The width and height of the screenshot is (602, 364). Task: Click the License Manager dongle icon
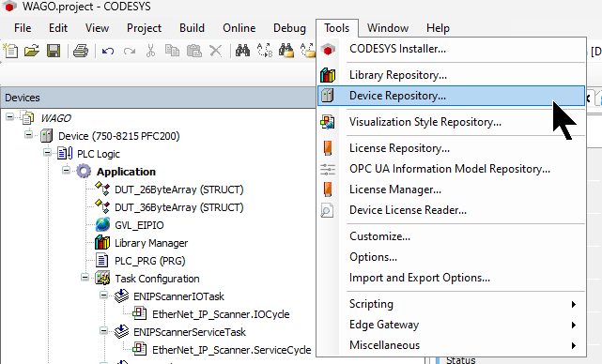(x=328, y=190)
